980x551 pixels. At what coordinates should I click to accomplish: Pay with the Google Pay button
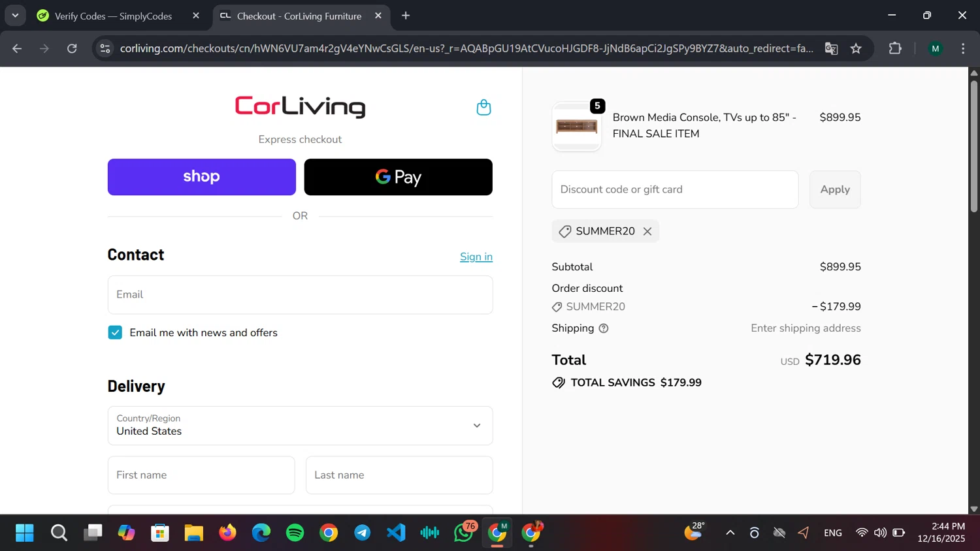(x=398, y=177)
